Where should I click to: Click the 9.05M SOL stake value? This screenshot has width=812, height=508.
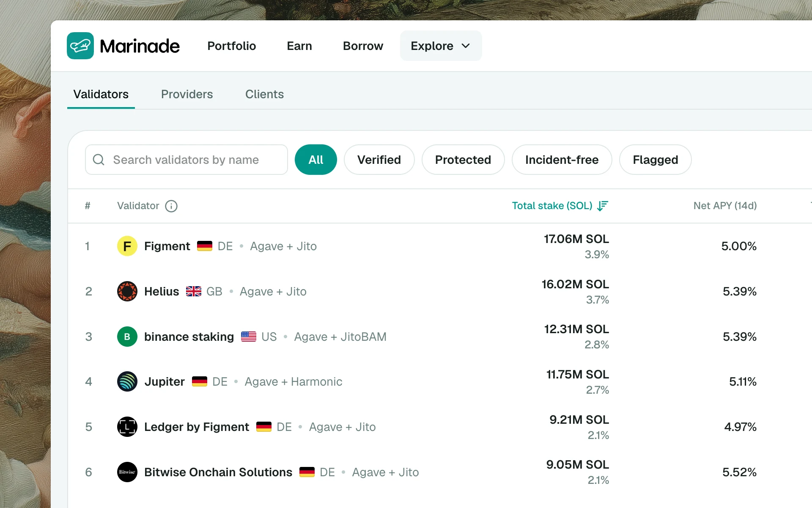pos(578,465)
